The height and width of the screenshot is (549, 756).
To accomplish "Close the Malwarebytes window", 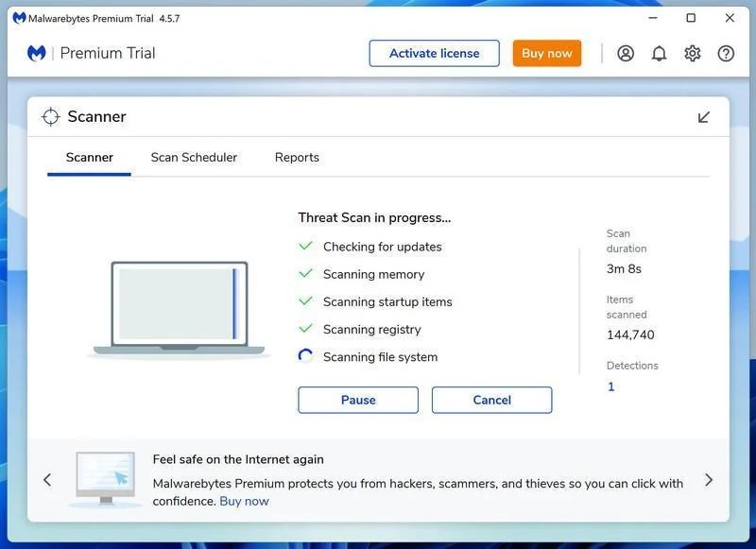I will pos(730,18).
